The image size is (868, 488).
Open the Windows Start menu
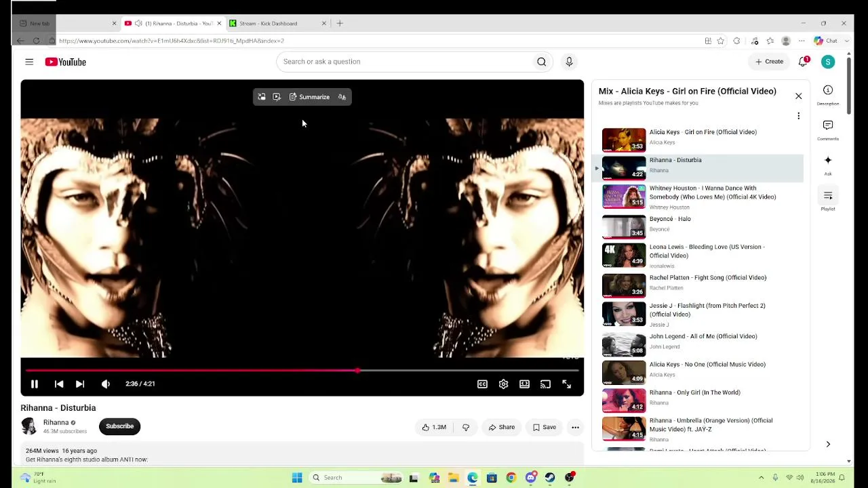[x=297, y=478]
